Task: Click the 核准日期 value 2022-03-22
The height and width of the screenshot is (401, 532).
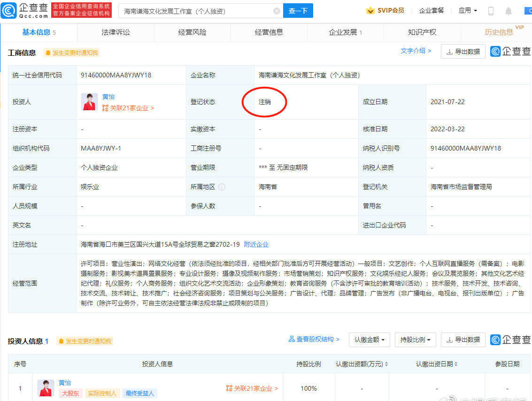Action: [447, 129]
